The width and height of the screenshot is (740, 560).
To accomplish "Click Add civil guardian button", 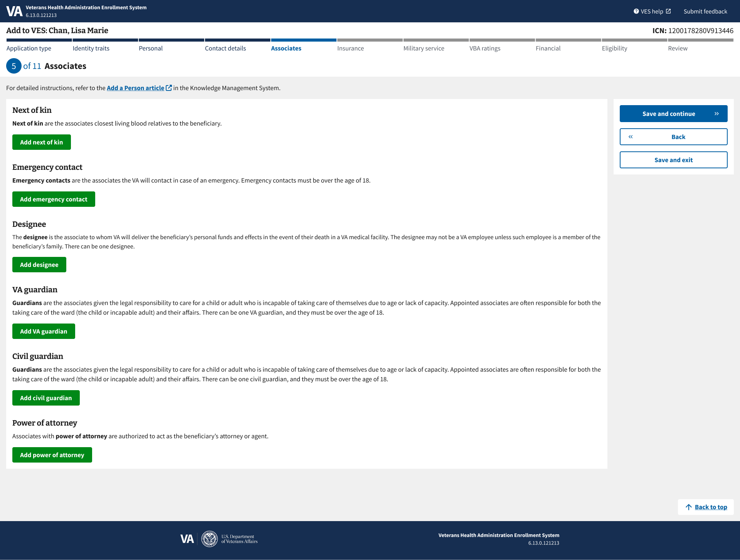I will (x=46, y=398).
